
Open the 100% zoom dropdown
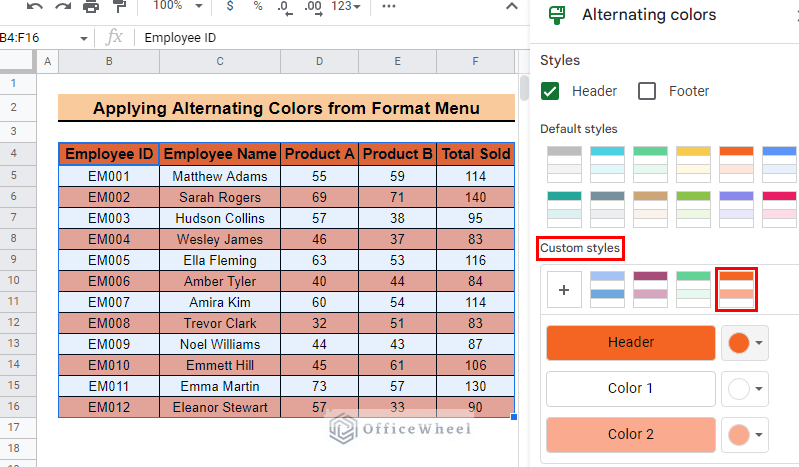(178, 6)
